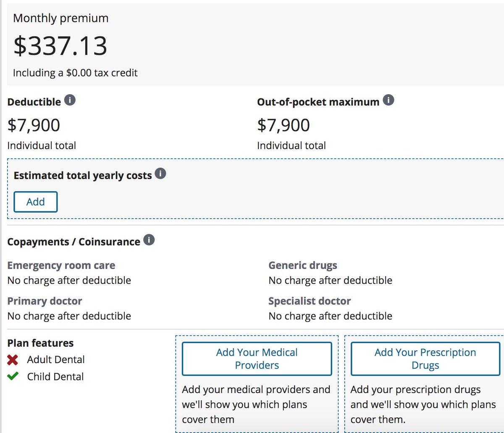Click info icon for Estimated total yearly costs
The width and height of the screenshot is (504, 433).
click(160, 174)
